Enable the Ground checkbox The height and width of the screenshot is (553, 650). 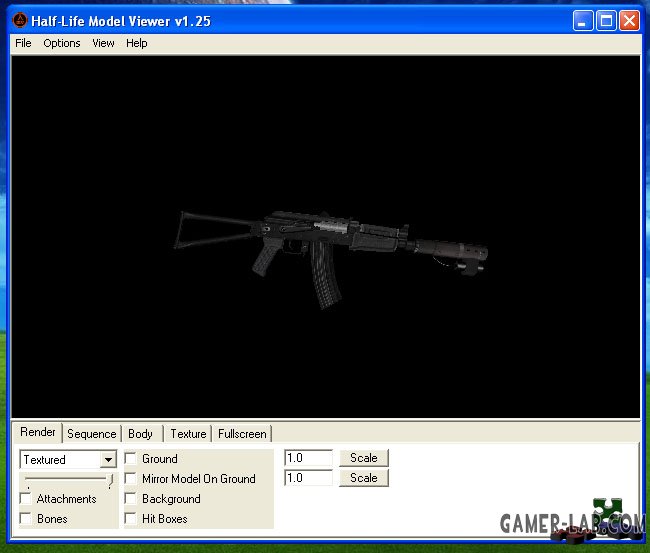click(130, 458)
